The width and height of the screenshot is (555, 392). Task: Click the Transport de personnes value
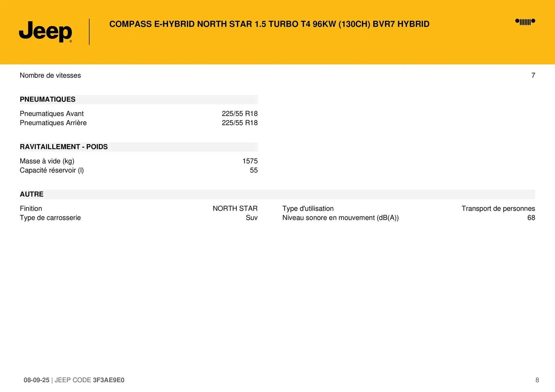pyautogui.click(x=498, y=208)
